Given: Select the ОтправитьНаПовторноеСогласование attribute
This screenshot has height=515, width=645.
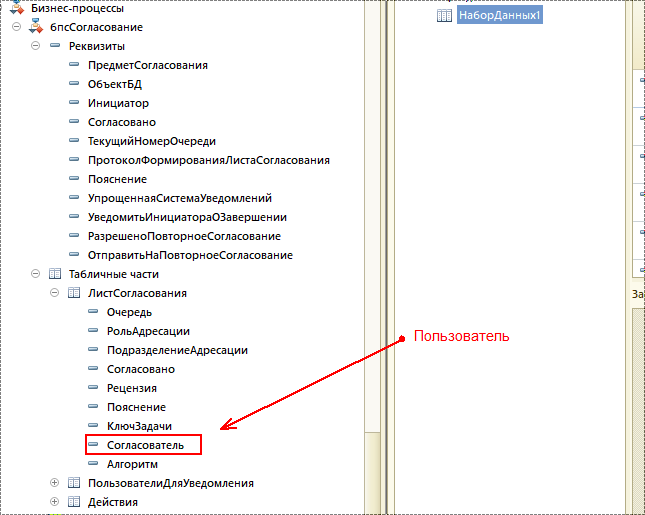Looking at the screenshot, I should pyautogui.click(x=190, y=255).
